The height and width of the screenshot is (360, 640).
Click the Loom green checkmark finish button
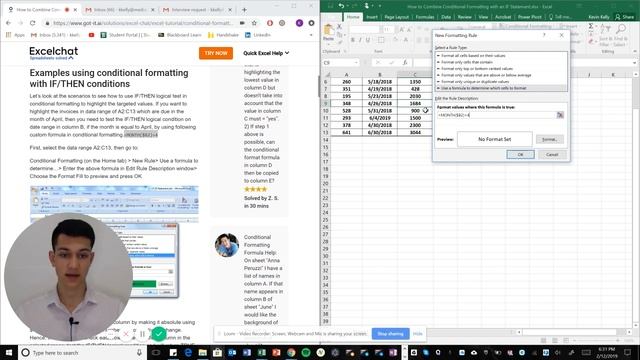tap(159, 334)
